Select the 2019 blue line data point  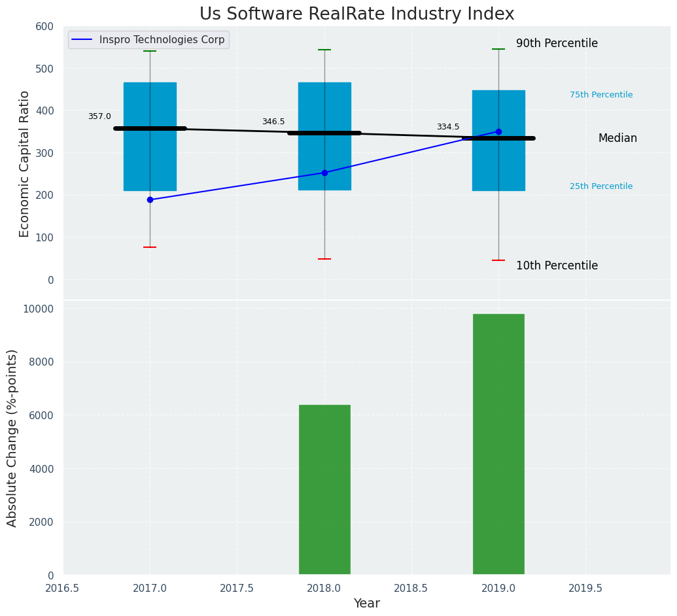click(x=498, y=131)
